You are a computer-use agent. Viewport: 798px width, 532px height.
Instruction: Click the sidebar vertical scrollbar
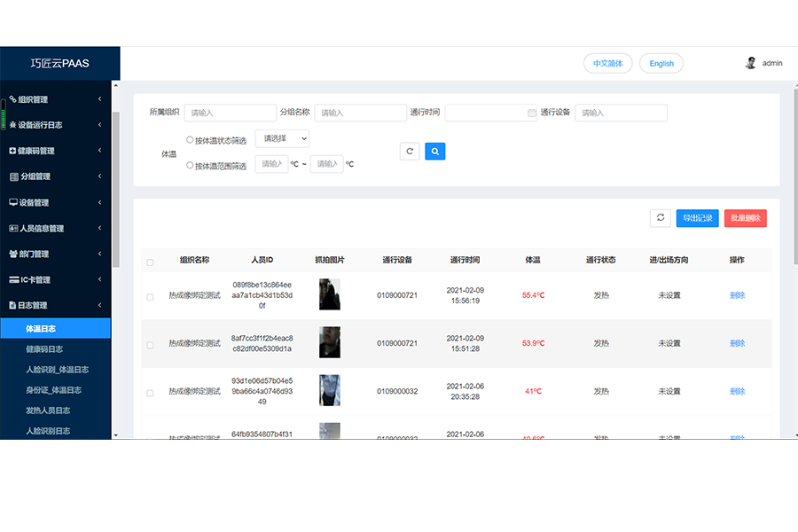[116, 190]
